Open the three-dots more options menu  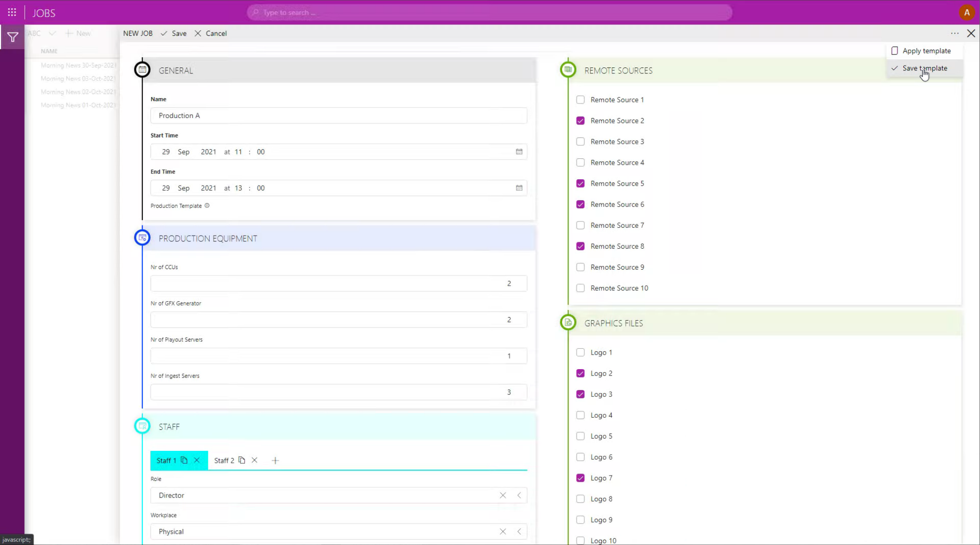(954, 34)
